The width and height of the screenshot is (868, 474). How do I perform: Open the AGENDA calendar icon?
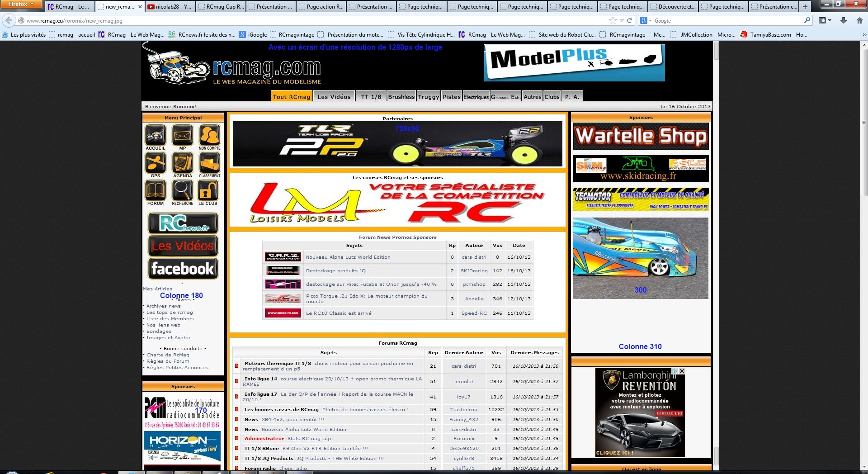click(x=183, y=163)
